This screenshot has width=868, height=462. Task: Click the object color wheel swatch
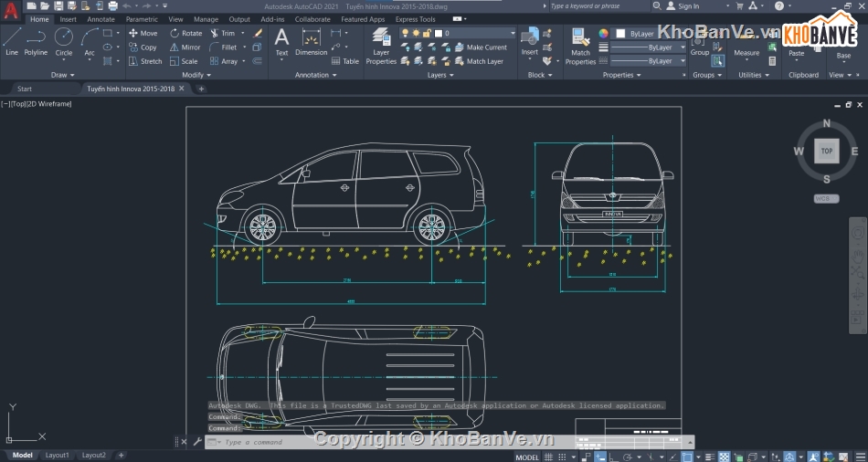[603, 34]
